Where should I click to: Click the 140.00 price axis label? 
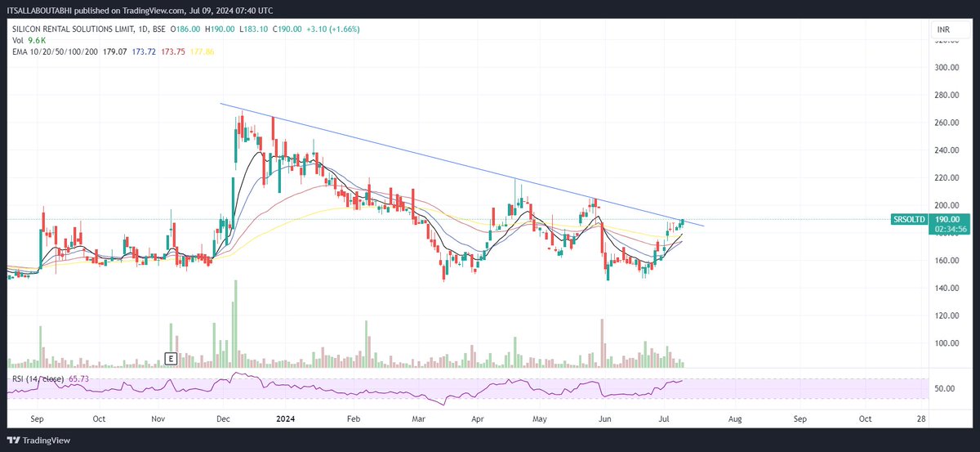947,289
